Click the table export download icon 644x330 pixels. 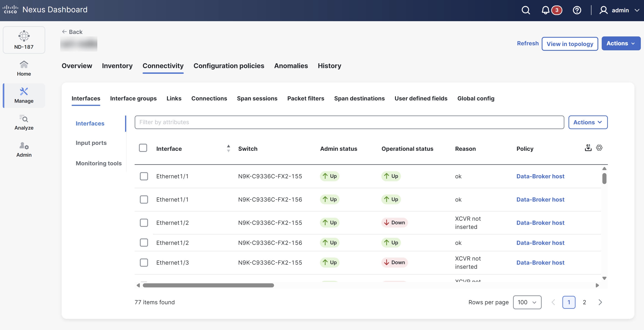click(x=588, y=148)
